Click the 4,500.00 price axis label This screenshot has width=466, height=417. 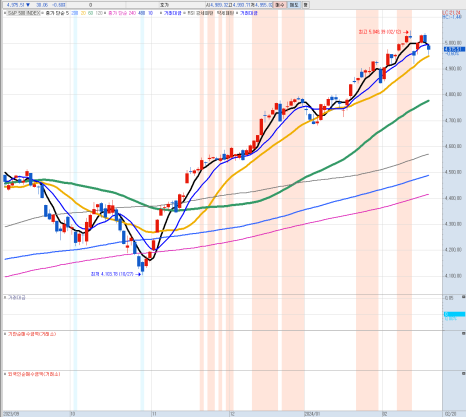click(453, 172)
